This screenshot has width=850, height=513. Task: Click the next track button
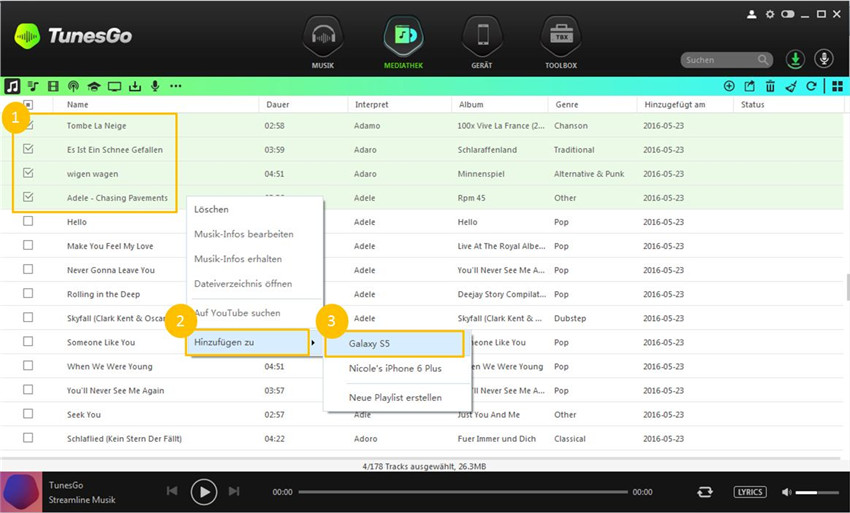tap(234, 491)
